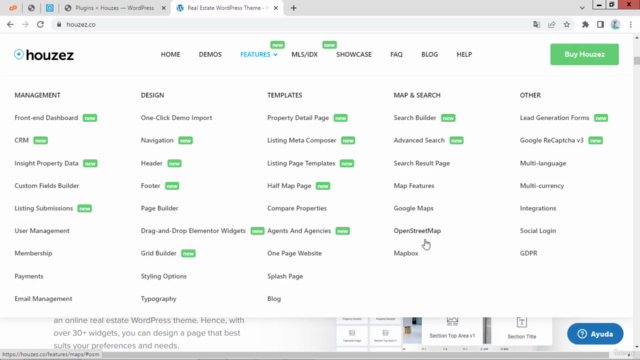Screen dimensions: 640x360
Task: Open the HOME menu item
Action: (170, 54)
